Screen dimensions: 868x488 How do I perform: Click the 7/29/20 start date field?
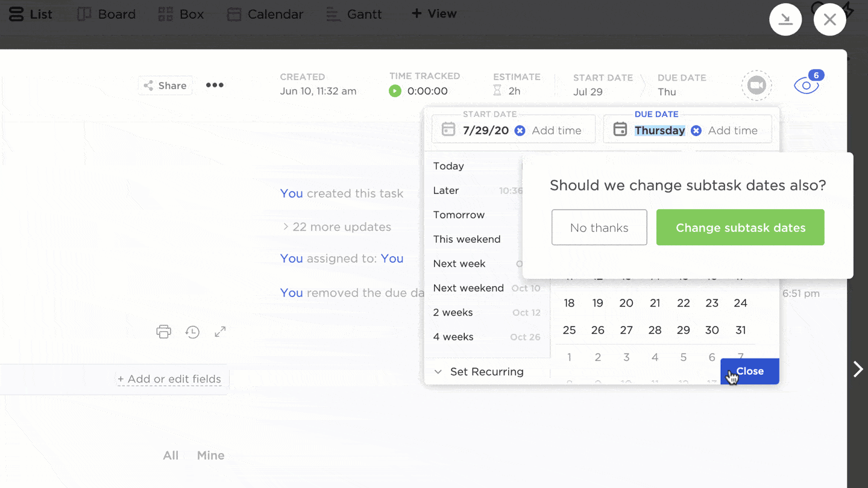pyautogui.click(x=485, y=130)
